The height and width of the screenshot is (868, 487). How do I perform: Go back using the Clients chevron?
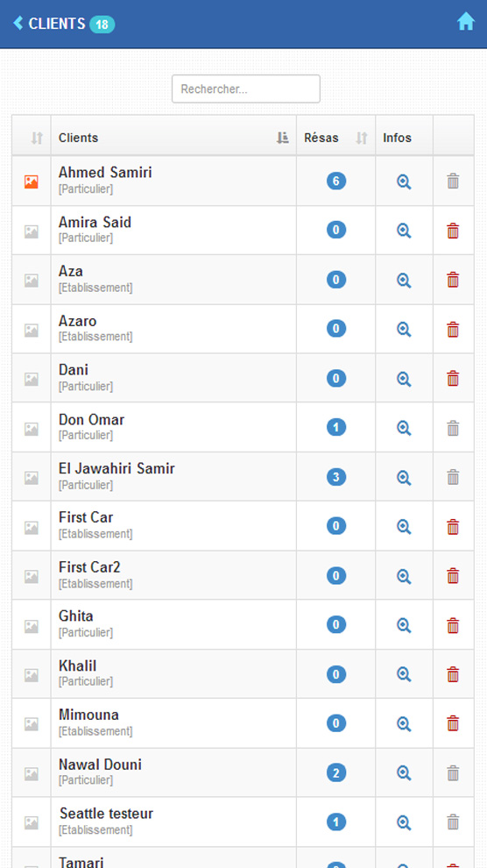[18, 24]
